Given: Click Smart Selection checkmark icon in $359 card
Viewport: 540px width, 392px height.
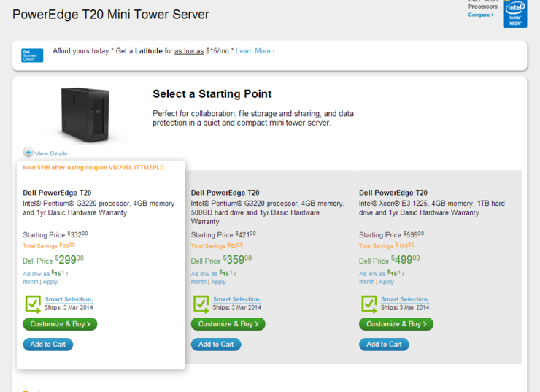Looking at the screenshot, I should 201,304.
